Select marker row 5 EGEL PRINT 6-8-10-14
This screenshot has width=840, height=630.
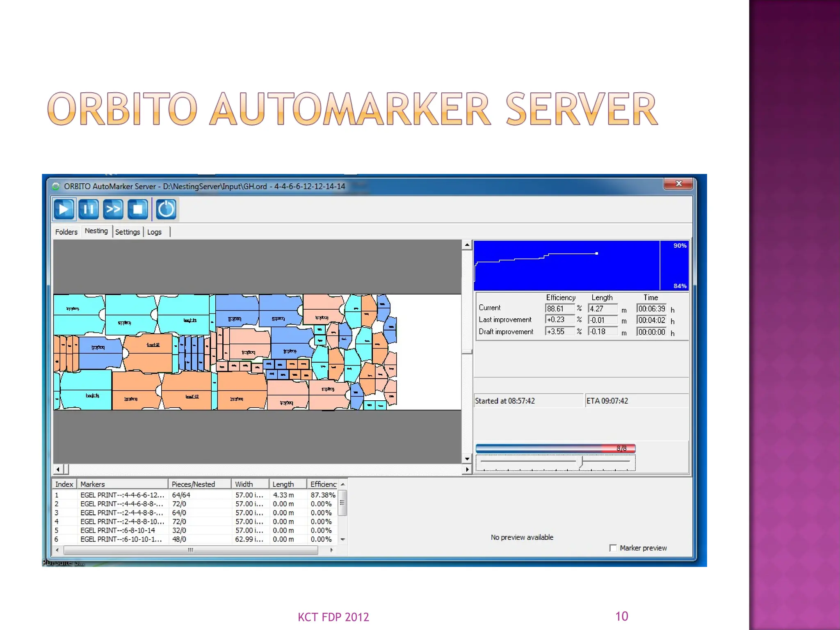pos(118,530)
